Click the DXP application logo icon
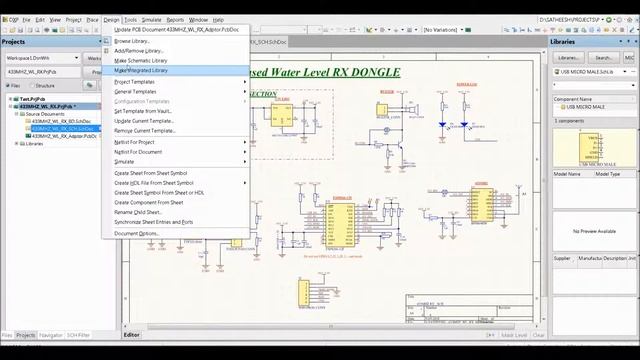640x360 pixels. [5, 20]
